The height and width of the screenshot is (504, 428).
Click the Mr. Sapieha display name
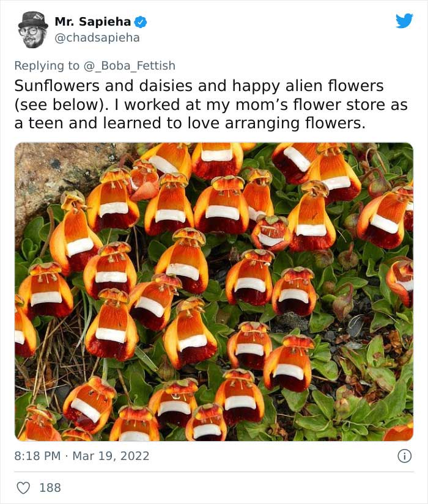pyautogui.click(x=93, y=21)
